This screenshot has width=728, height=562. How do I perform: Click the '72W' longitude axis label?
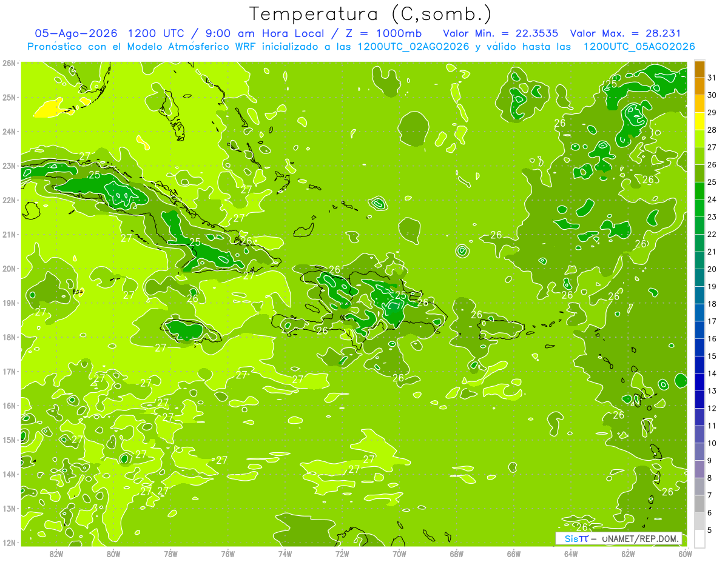coord(342,553)
